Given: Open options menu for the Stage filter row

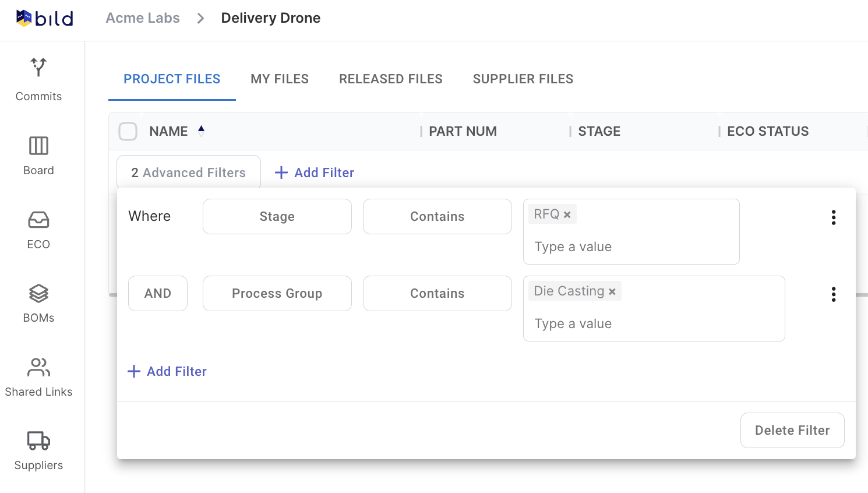Looking at the screenshot, I should coord(834,217).
